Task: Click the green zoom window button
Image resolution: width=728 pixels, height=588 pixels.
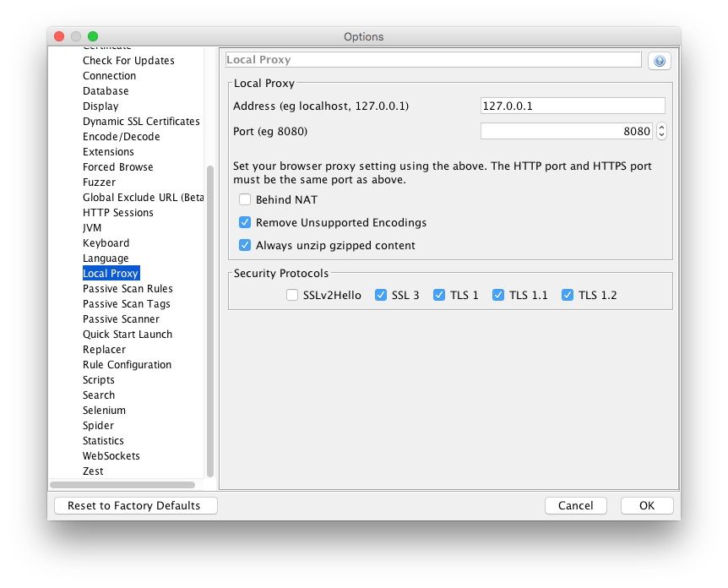Action: coord(93,36)
